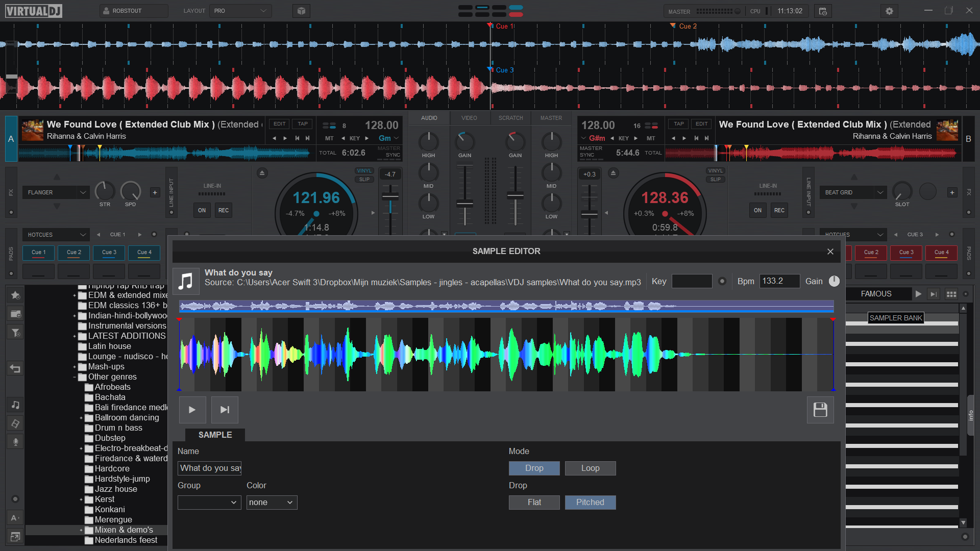This screenshot has height=551, width=980.
Task: Click the filter icon in the browser sidebar
Action: pos(15,333)
